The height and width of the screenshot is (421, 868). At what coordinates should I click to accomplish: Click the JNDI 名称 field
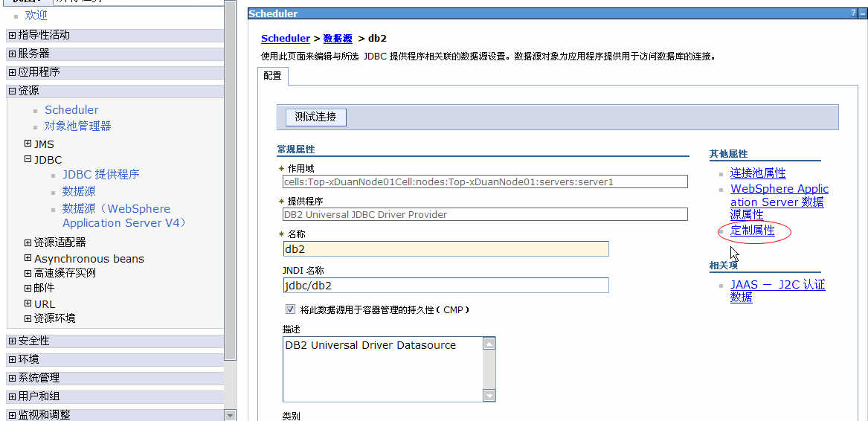click(446, 286)
